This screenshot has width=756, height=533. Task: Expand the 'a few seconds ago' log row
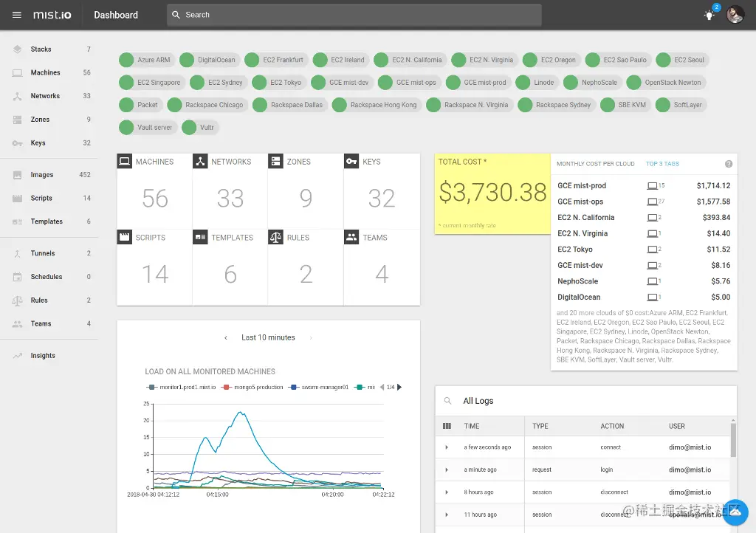click(x=447, y=447)
